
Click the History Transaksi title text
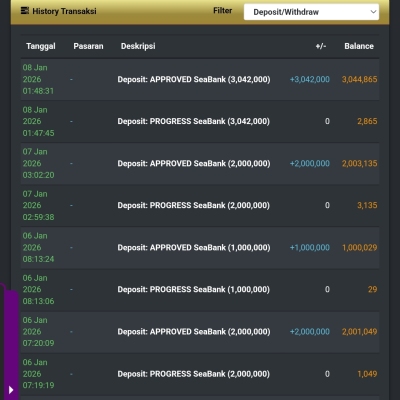point(64,11)
